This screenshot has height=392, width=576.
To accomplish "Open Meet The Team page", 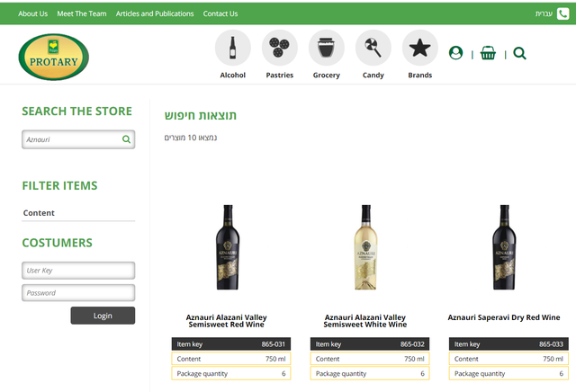I will pos(82,13).
